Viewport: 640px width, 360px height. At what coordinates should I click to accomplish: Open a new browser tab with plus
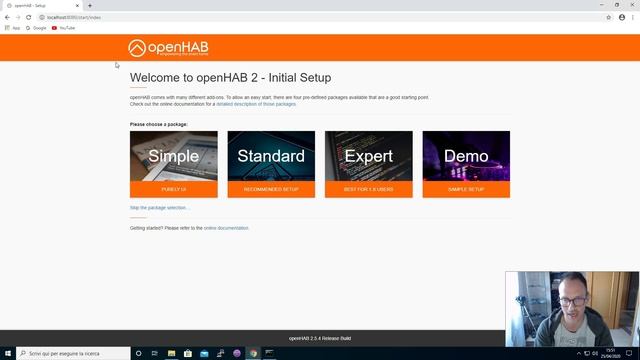click(90, 6)
